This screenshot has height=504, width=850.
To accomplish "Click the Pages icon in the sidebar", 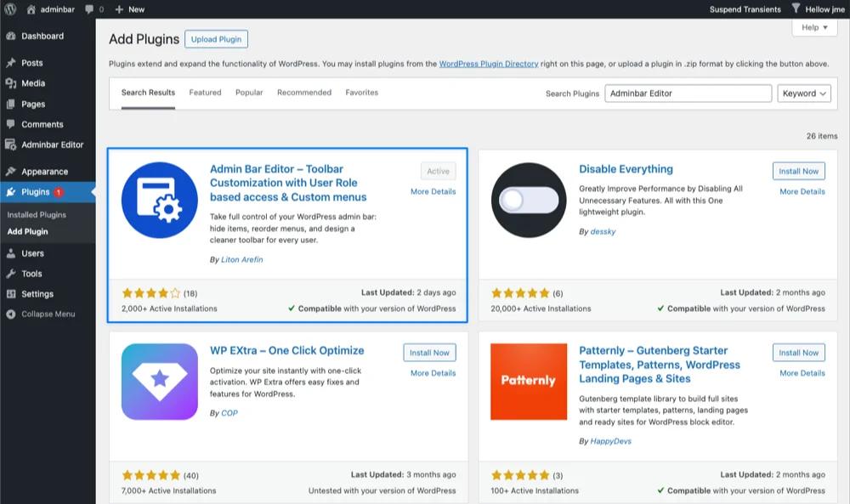I will pyautogui.click(x=12, y=104).
